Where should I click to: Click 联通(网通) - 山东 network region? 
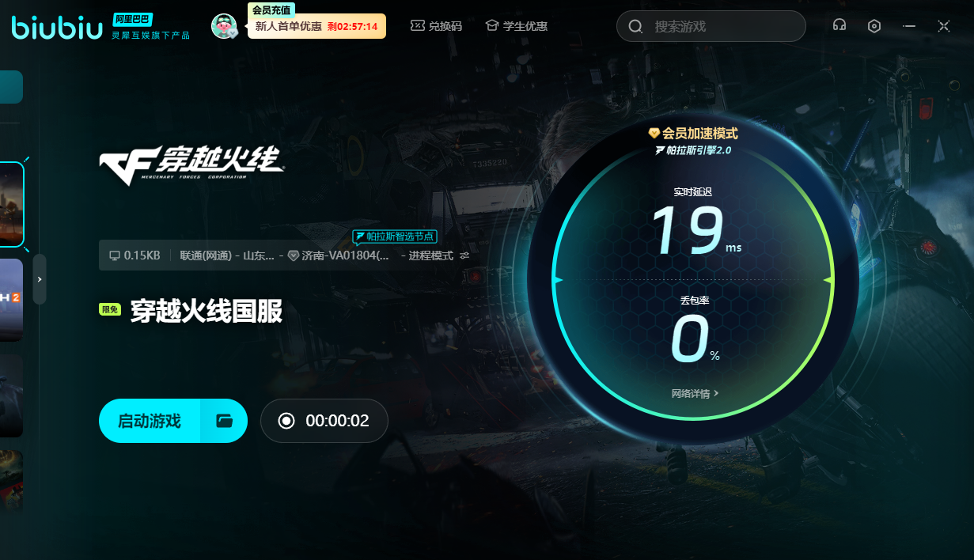(x=227, y=255)
